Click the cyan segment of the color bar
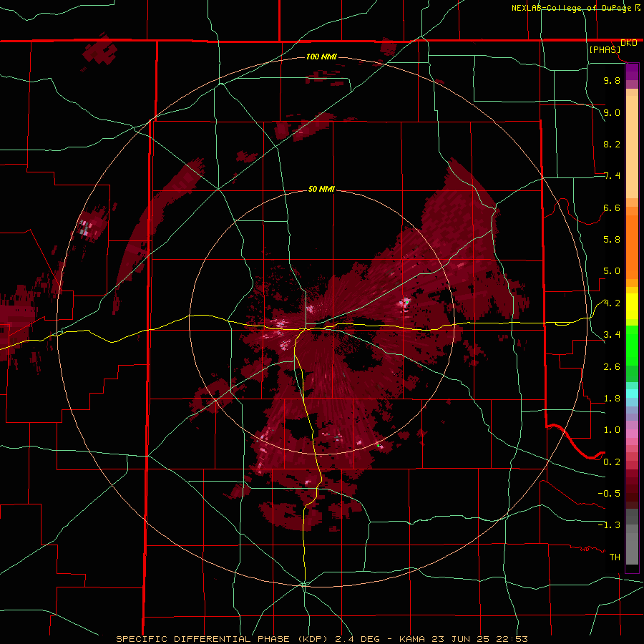 click(x=632, y=394)
